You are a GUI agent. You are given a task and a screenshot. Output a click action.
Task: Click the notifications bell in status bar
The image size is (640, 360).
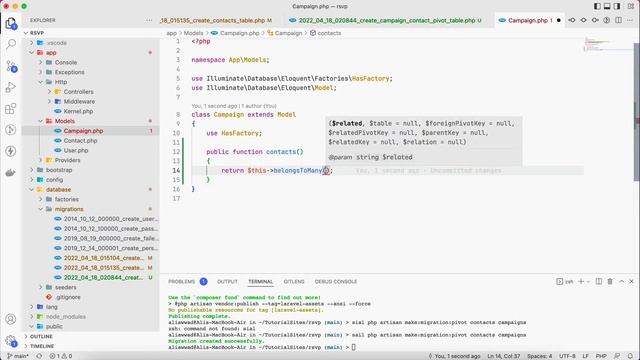(x=630, y=356)
